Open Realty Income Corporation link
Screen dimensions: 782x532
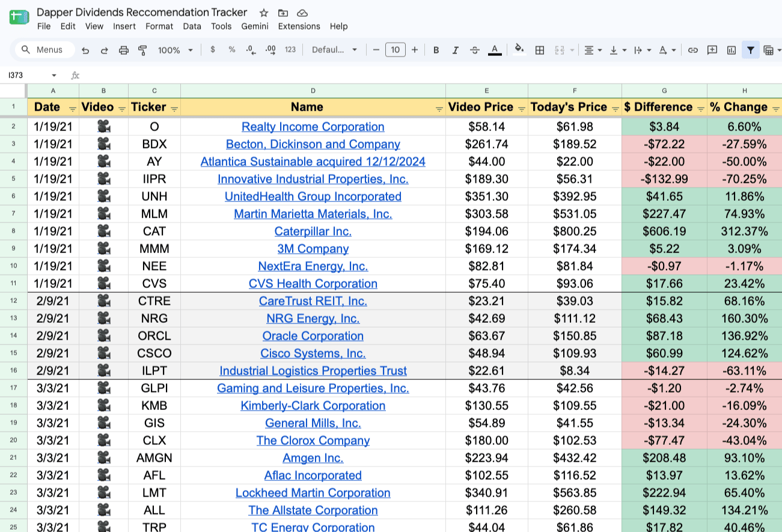click(313, 127)
